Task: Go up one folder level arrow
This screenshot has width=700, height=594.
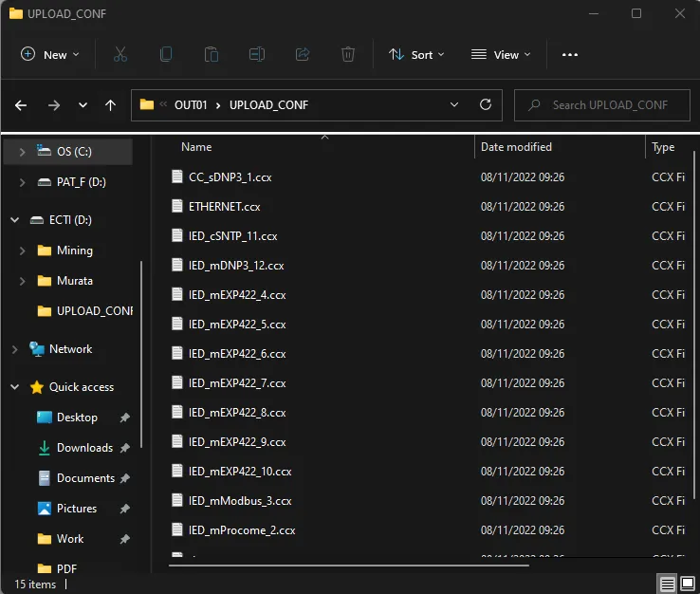Action: pyautogui.click(x=110, y=105)
